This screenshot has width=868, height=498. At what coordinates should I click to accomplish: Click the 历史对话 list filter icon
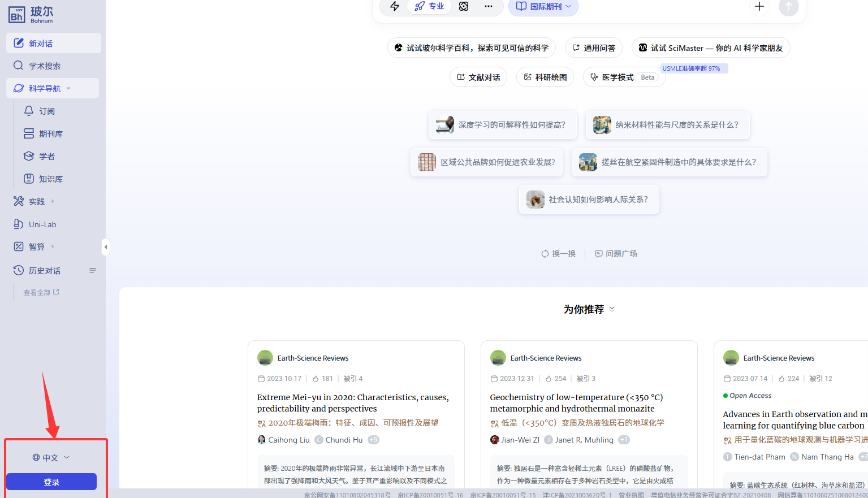coord(93,271)
